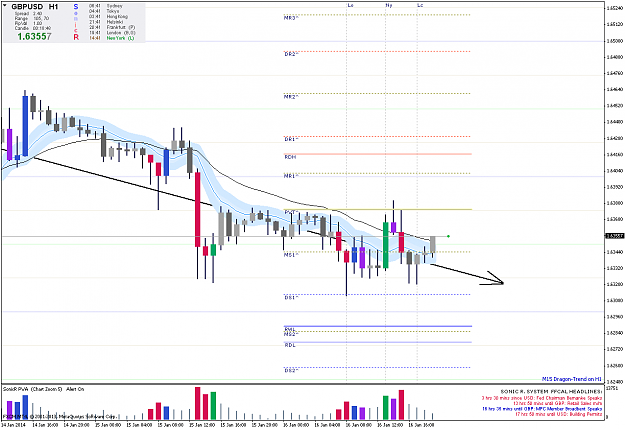Click the current price tag on price axis

[x=614, y=236]
